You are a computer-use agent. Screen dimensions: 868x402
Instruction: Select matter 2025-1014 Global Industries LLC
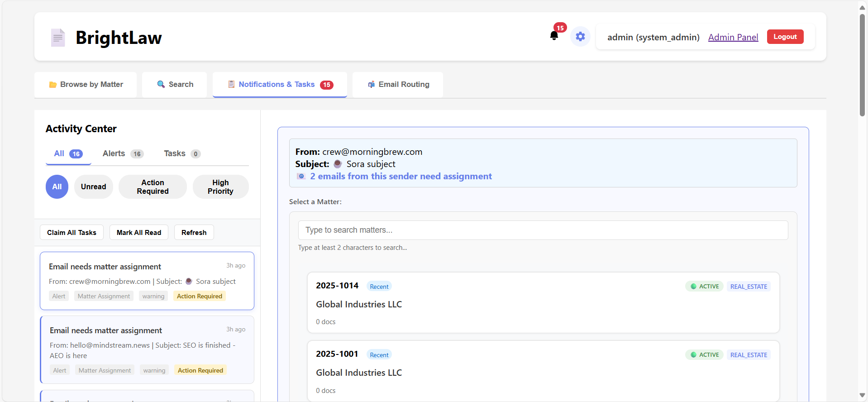(543, 302)
